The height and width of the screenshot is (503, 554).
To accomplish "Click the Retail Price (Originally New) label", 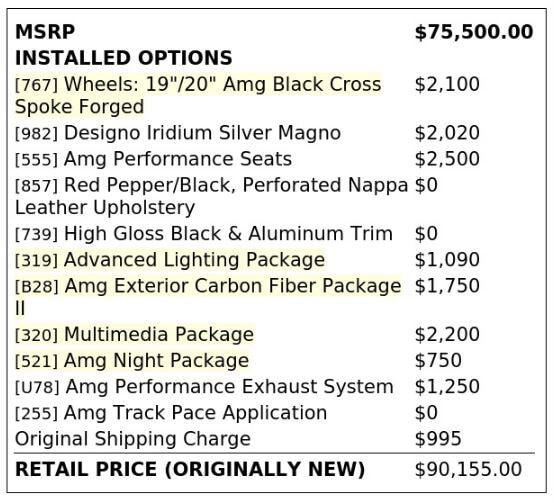I will pos(190,469).
